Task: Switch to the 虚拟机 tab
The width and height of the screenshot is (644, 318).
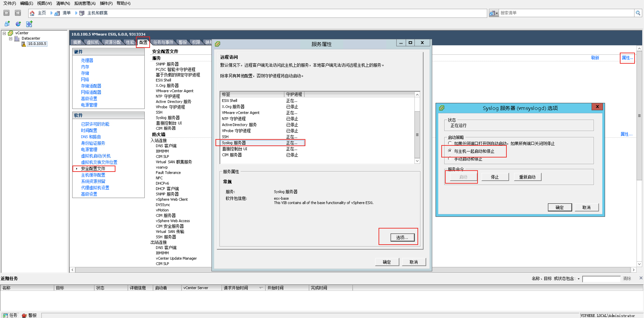Action: (x=93, y=42)
